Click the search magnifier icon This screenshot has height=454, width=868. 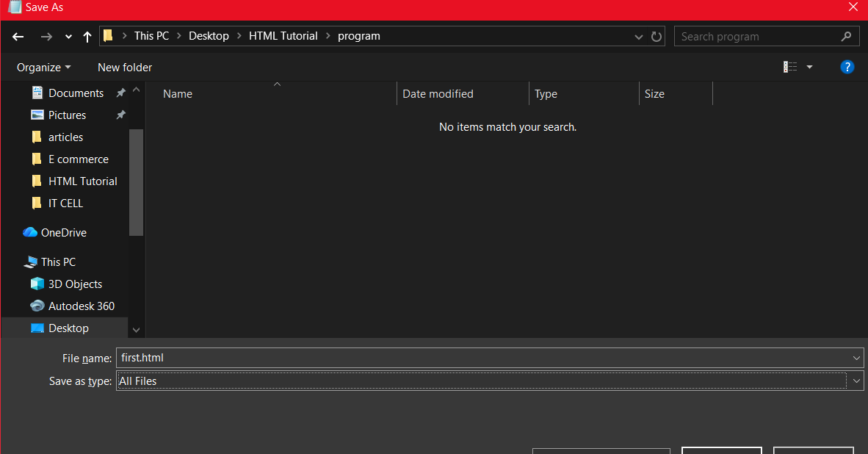(846, 36)
